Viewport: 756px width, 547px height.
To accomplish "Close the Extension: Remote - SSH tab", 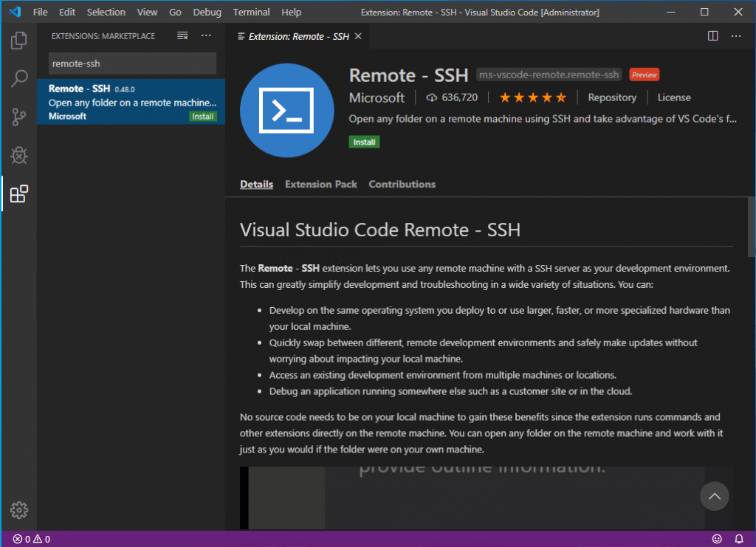I will 358,37.
